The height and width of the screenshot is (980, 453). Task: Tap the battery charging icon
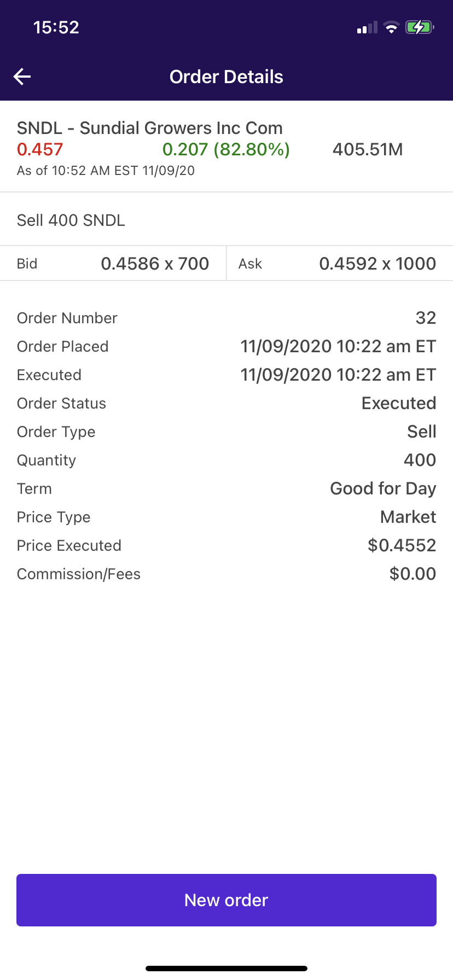(419, 27)
